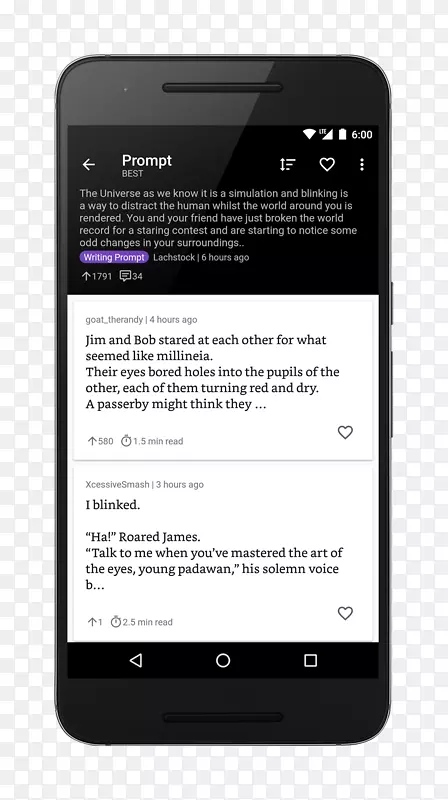This screenshot has width=448, height=800.
Task: Tap the Android back navigation triangle
Action: (x=136, y=660)
